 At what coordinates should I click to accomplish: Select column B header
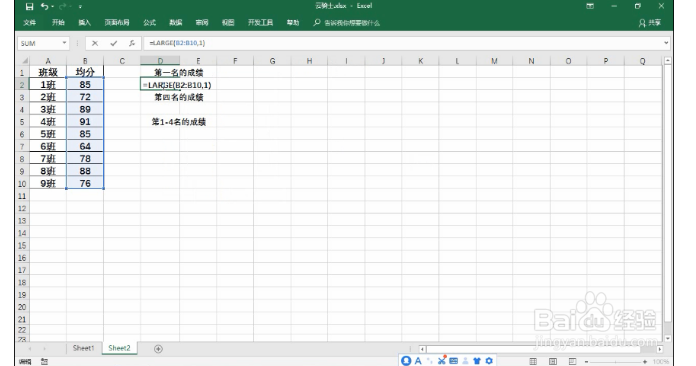click(85, 61)
